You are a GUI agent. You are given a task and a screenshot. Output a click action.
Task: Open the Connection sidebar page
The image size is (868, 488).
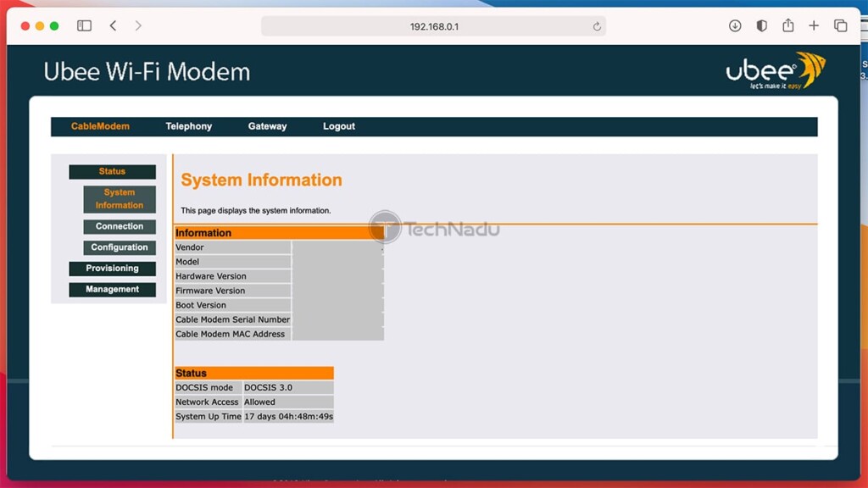(120, 226)
